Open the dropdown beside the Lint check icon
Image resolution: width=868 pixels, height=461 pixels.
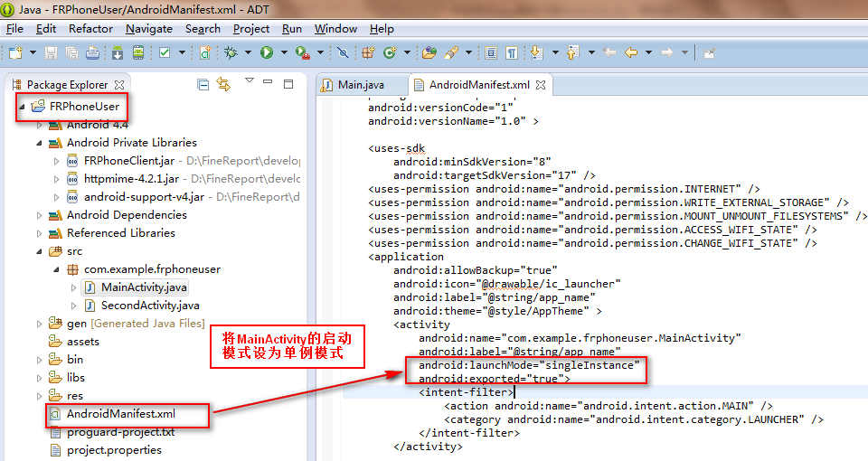[182, 52]
